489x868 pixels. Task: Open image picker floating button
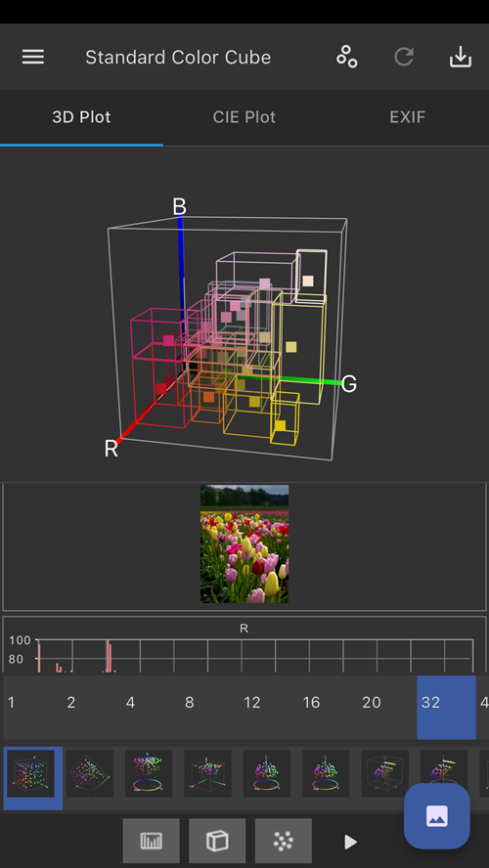(437, 816)
